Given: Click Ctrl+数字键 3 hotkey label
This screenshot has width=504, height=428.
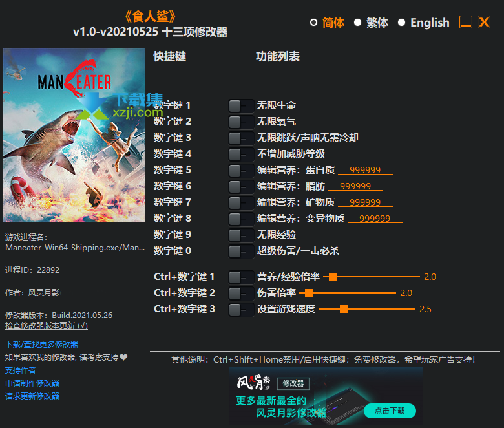Looking at the screenshot, I should click(x=184, y=308).
